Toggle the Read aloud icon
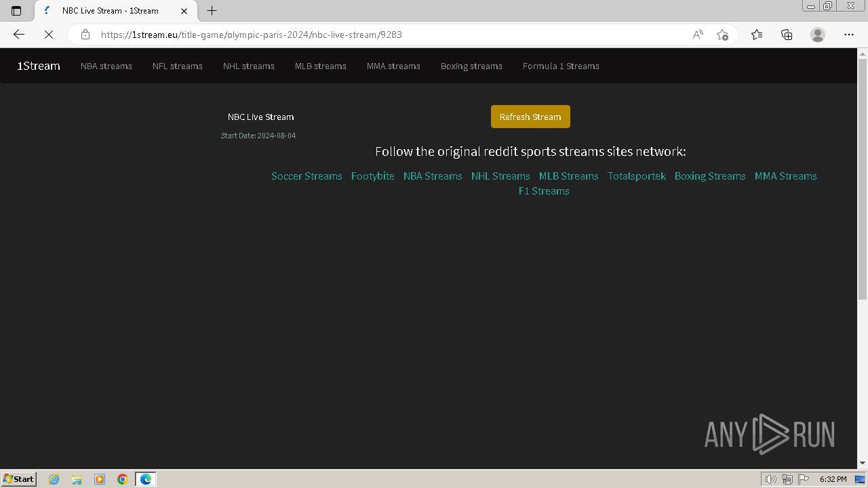Screen dimensions: 868x488 click(x=698, y=35)
